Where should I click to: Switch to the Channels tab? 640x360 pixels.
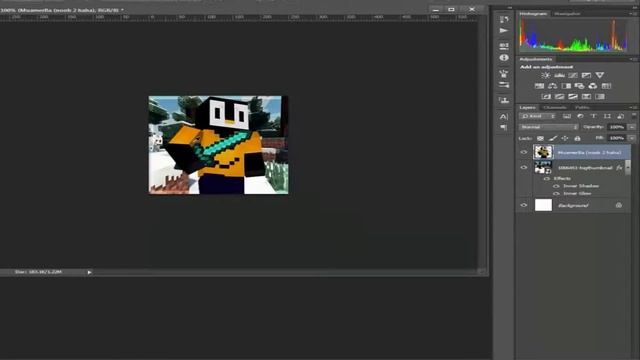pyautogui.click(x=555, y=107)
